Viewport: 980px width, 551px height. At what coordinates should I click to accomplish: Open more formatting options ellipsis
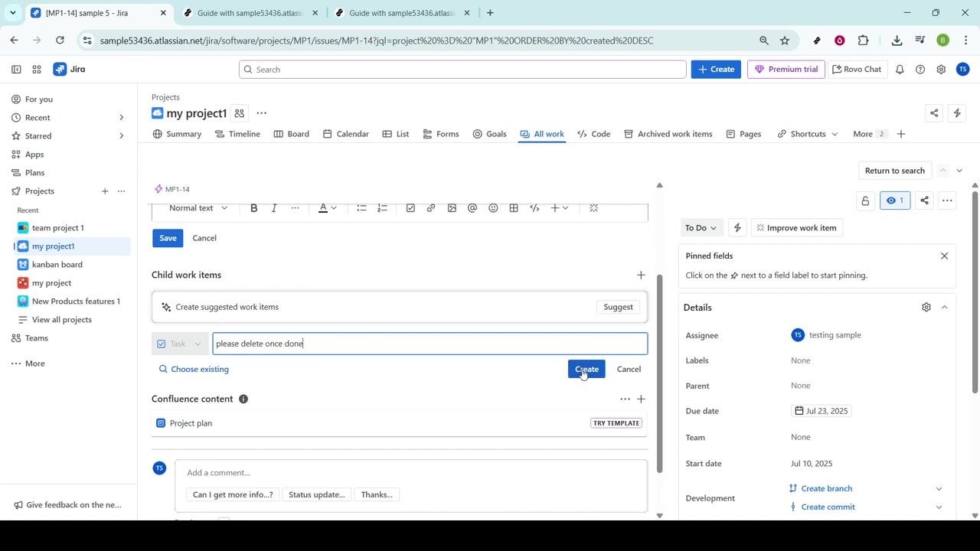coord(295,208)
